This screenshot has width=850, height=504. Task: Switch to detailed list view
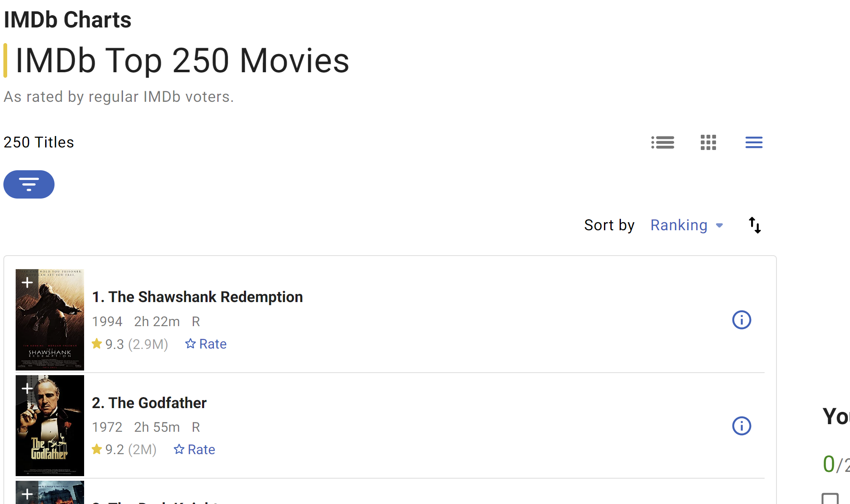(x=662, y=142)
